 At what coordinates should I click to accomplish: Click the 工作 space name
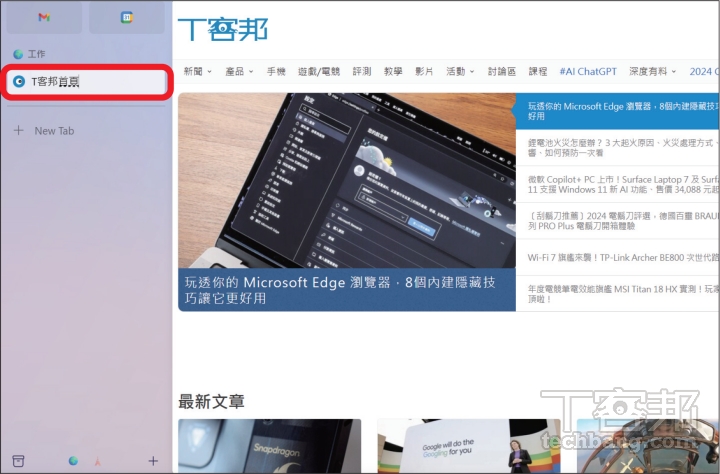coord(36,54)
